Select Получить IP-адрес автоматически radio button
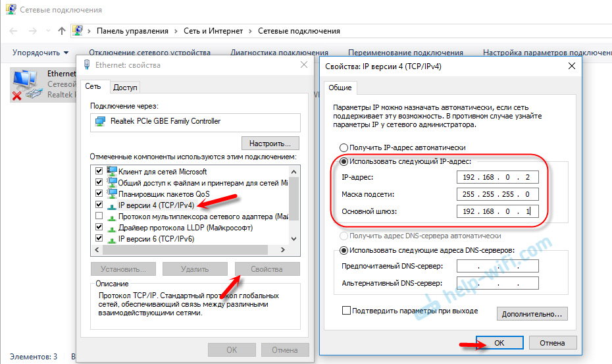The height and width of the screenshot is (364, 612). pyautogui.click(x=342, y=148)
